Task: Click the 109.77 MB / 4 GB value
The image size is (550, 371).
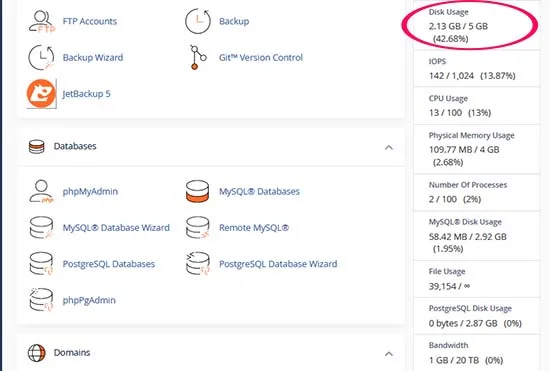Action: (x=464, y=149)
